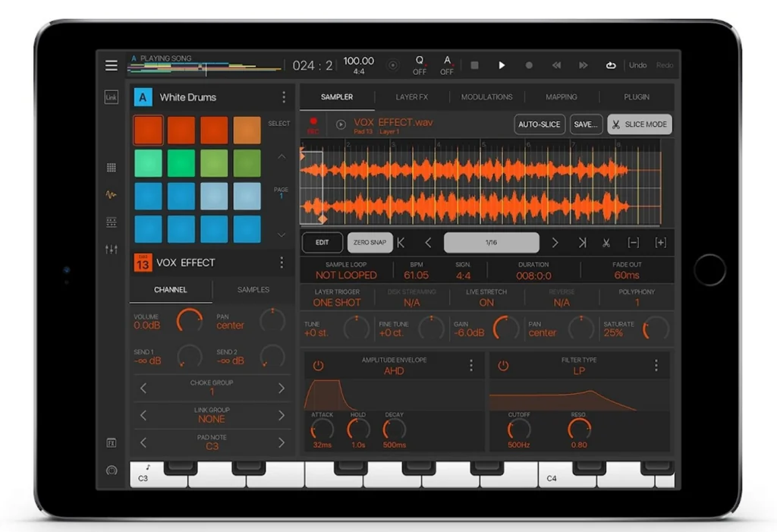Screen dimensions: 777x532
Task: Open White Drums options menu dots
Action: pos(284,97)
